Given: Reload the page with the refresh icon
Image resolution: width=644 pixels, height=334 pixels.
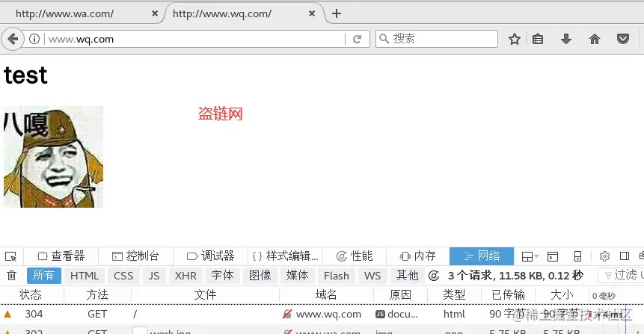Looking at the screenshot, I should coord(357,39).
